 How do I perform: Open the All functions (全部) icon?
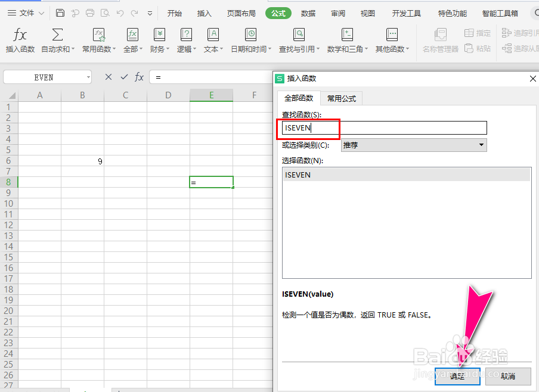point(132,35)
